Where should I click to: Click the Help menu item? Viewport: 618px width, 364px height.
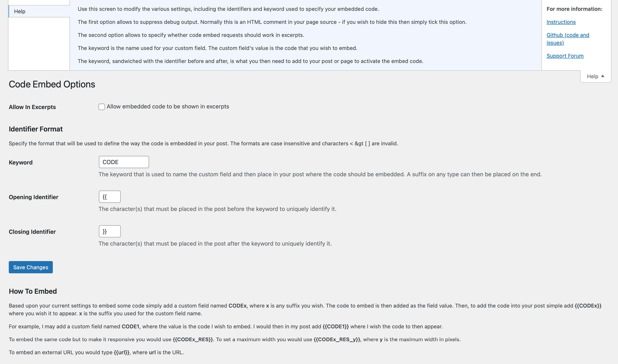39,11
